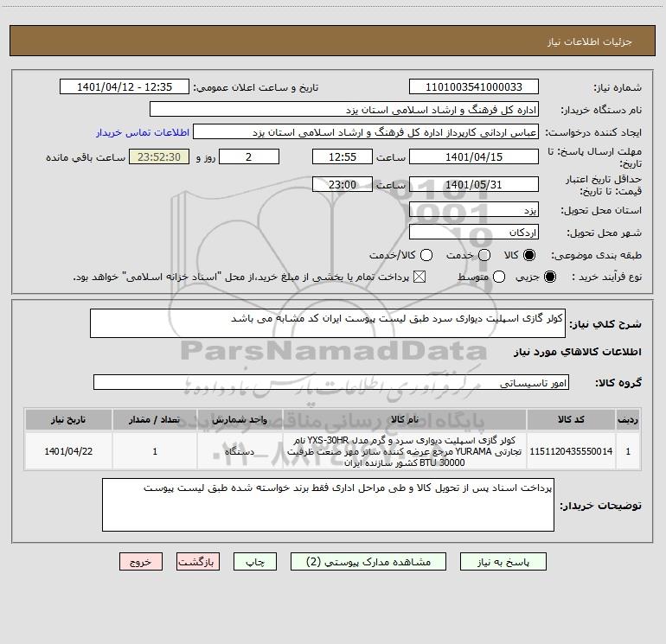Image resolution: width=666 pixels, height=644 pixels.
Task: Click the price validity date 1401/05/31
Action: [x=474, y=184]
